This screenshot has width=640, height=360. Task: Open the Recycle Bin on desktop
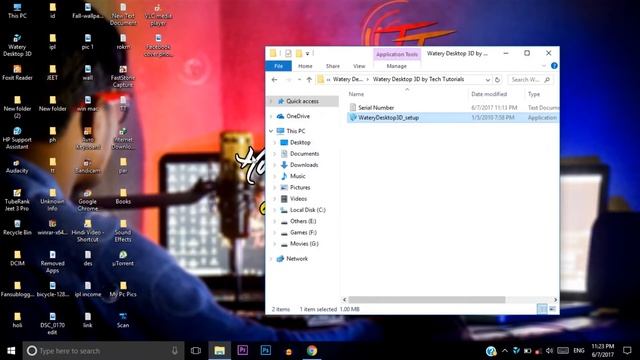[x=17, y=228]
